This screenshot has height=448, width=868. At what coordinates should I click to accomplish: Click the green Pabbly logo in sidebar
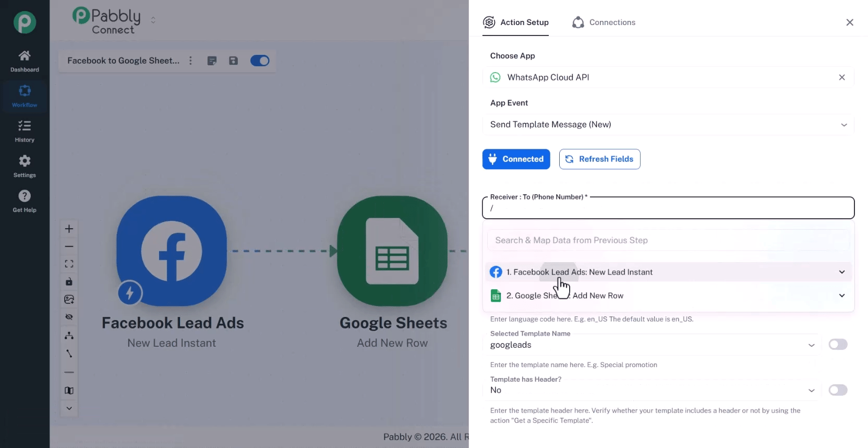click(25, 22)
